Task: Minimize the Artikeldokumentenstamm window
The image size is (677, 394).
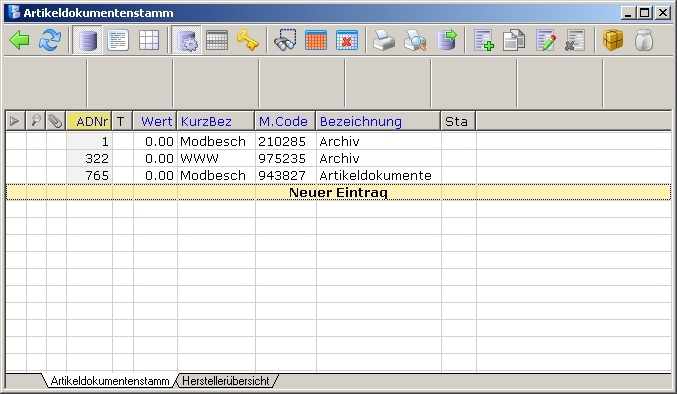Action: click(628, 13)
